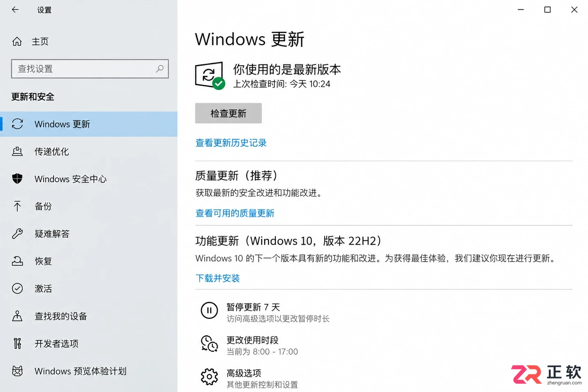
Task: Click the back arrow in Settings
Action: 16,10
